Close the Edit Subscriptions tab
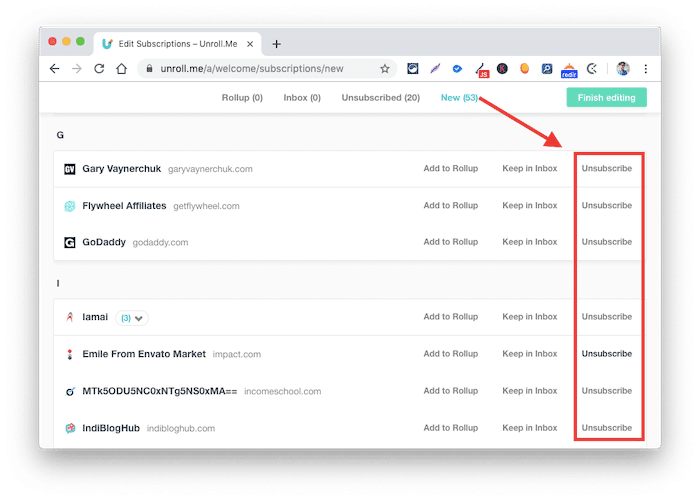The height and width of the screenshot is (500, 700). (250, 44)
